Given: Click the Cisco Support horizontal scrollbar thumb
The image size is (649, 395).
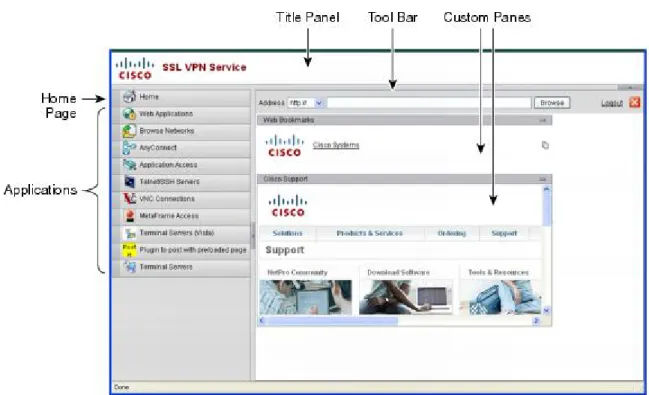Looking at the screenshot, I should 332,321.
